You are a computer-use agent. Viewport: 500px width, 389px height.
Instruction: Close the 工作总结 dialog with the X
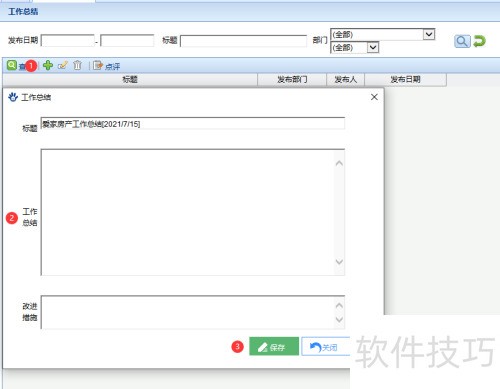tap(374, 97)
